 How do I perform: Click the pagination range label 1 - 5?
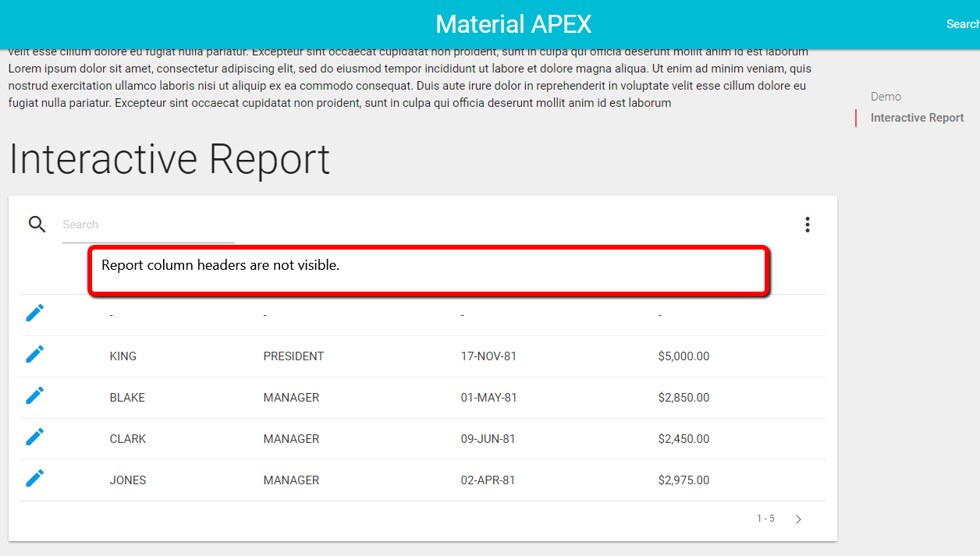pyautogui.click(x=765, y=518)
